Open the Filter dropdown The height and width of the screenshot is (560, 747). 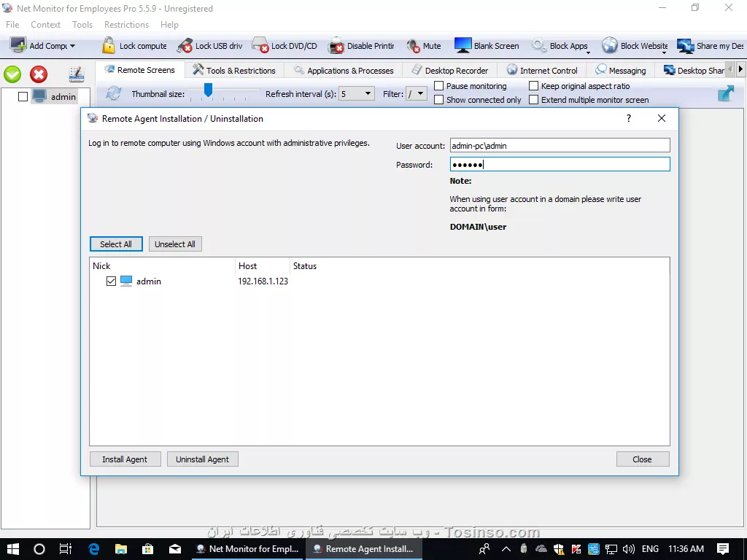click(x=420, y=94)
